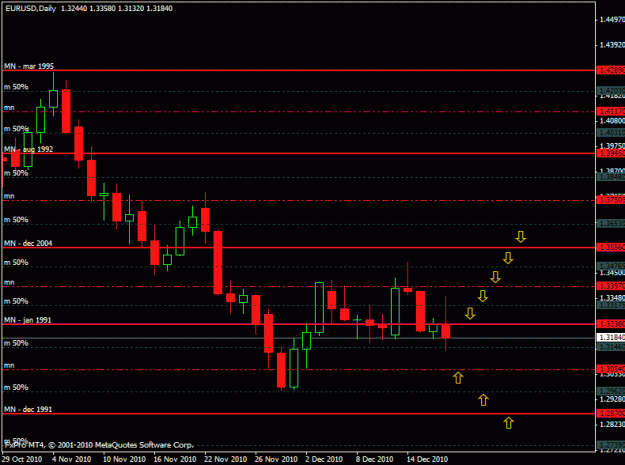The width and height of the screenshot is (625, 465).
Task: Click the red 1.30540 price tag
Action: 611,369
